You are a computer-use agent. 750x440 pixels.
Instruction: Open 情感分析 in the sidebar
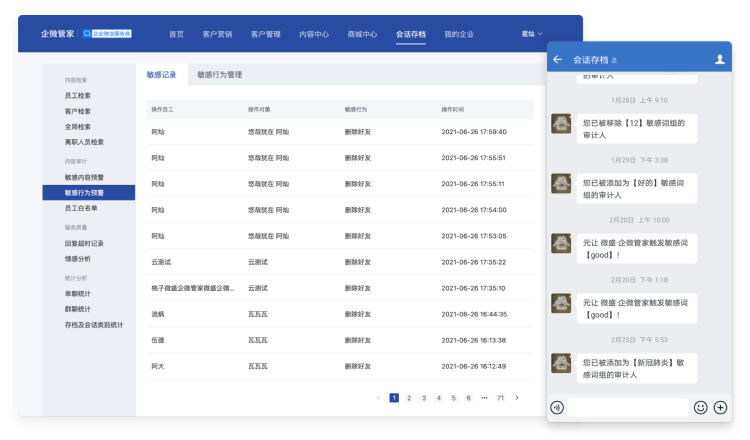coord(78,258)
